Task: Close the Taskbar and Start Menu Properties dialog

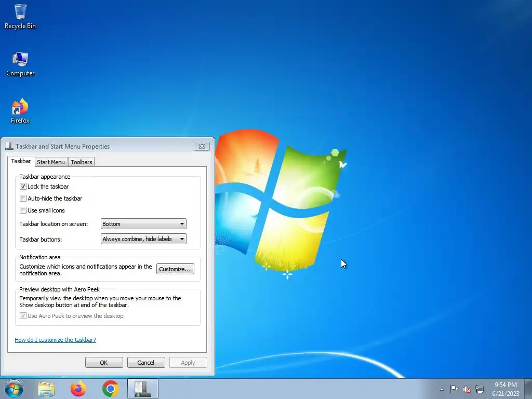Action: (x=202, y=146)
